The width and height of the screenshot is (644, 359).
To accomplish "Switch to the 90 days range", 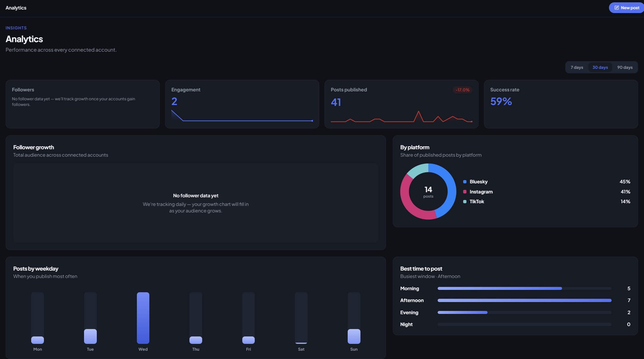I will pos(625,67).
